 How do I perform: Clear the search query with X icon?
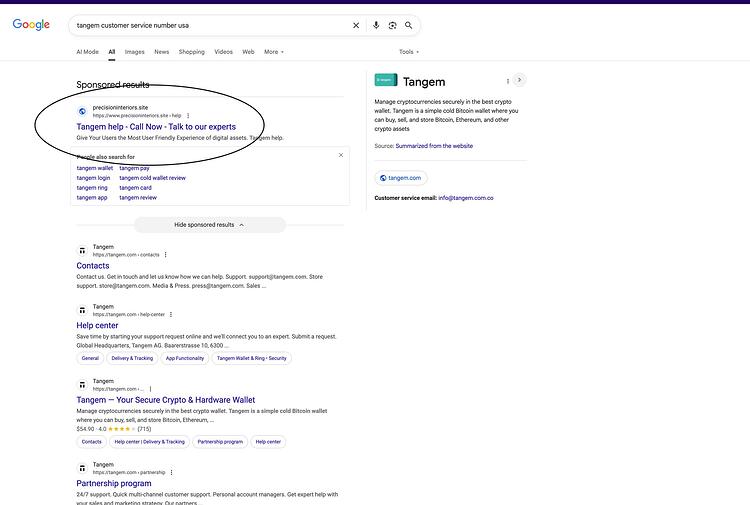(356, 25)
